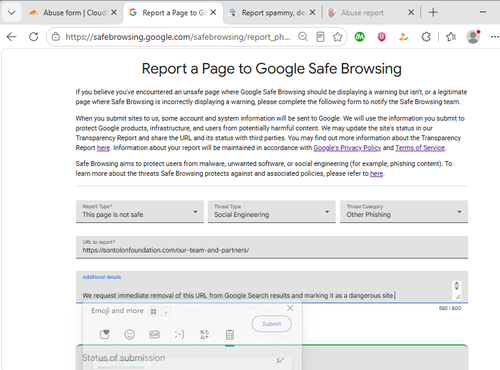Open the orange person extension icon
The image size is (500, 370).
coord(403,37)
